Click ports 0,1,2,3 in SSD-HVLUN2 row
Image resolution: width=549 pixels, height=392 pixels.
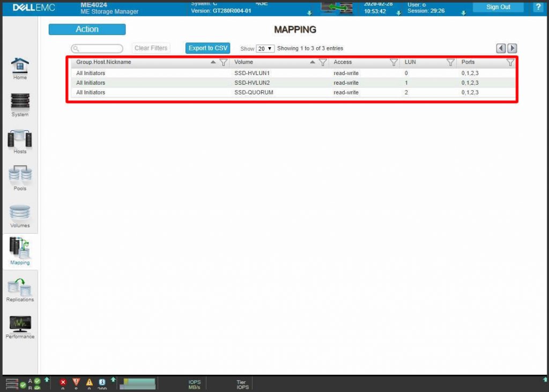pos(470,83)
